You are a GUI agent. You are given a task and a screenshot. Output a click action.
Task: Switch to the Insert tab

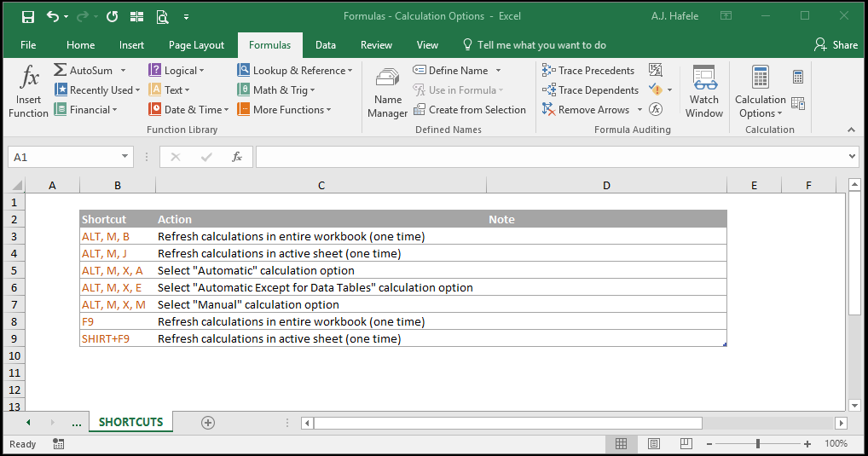131,45
